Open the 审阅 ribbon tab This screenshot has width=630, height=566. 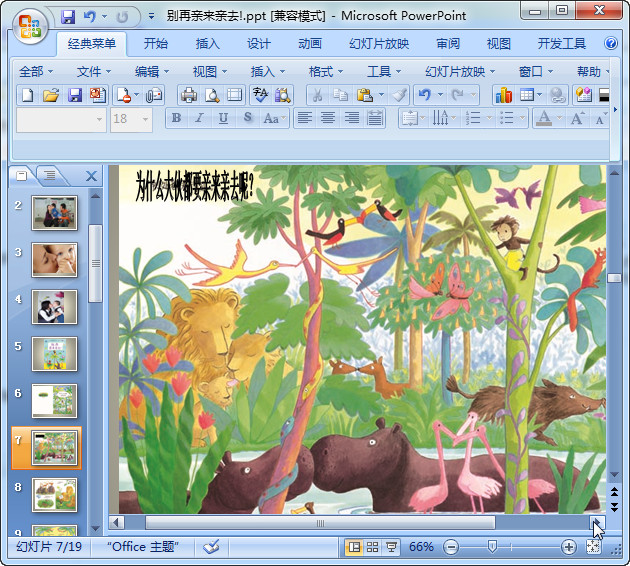[x=448, y=43]
